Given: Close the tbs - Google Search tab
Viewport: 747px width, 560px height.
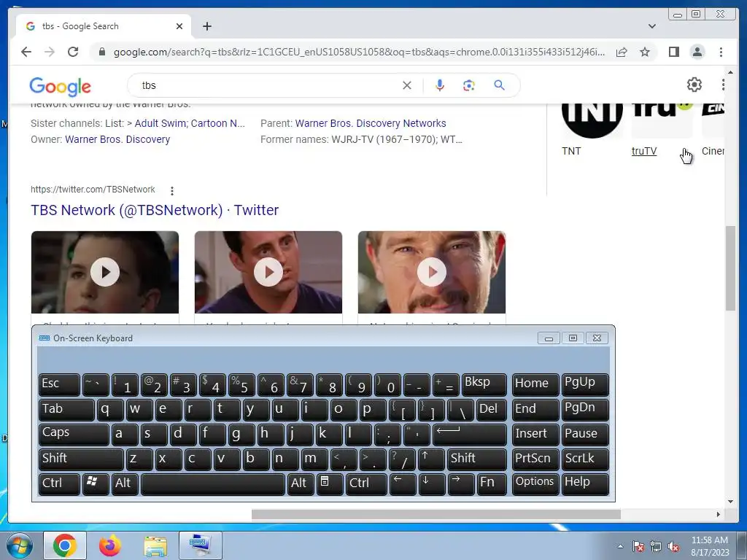Looking at the screenshot, I should point(179,26).
